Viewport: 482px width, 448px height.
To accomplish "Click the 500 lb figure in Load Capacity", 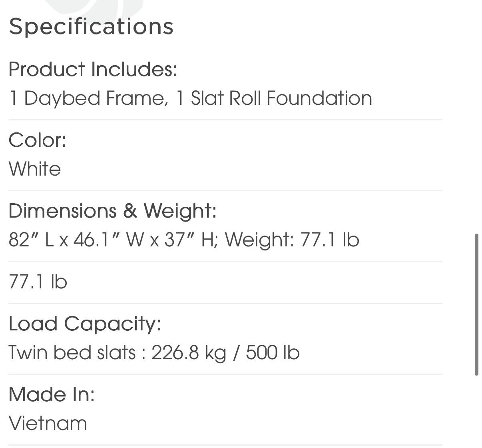I will (x=272, y=353).
